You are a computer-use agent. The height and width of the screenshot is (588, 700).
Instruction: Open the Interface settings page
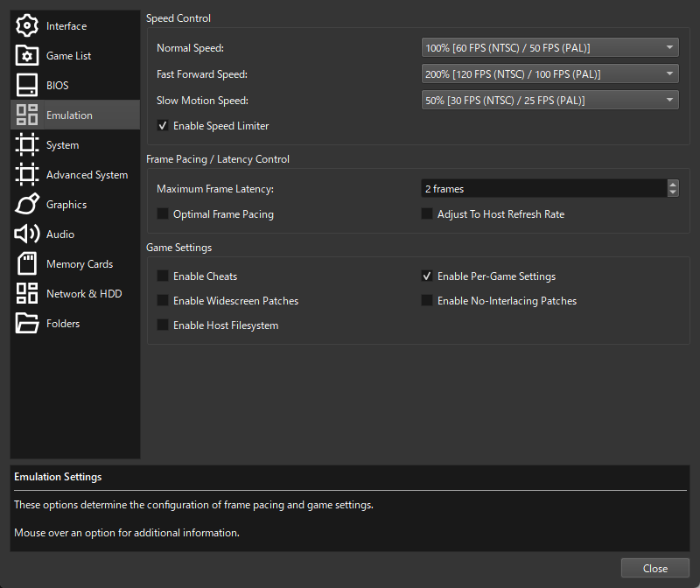pyautogui.click(x=75, y=26)
